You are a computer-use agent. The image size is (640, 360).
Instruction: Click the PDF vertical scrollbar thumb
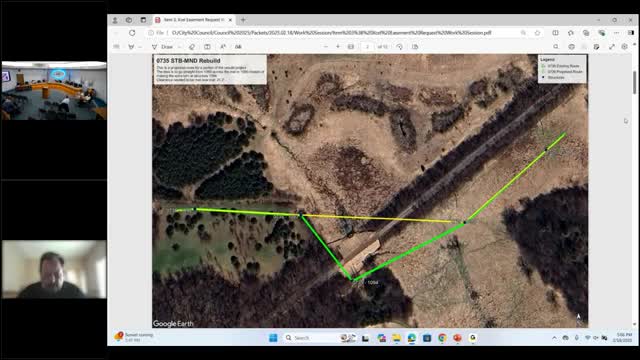pos(634,82)
